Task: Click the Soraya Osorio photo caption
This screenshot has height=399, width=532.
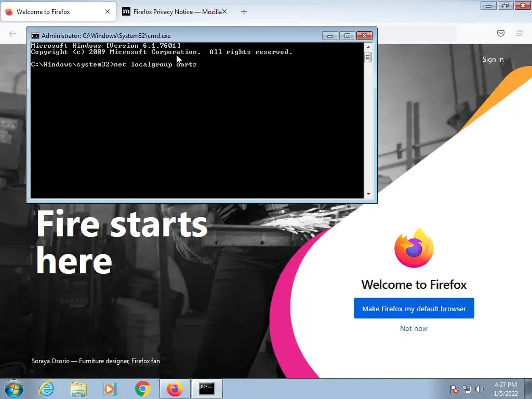Action: coord(96,361)
